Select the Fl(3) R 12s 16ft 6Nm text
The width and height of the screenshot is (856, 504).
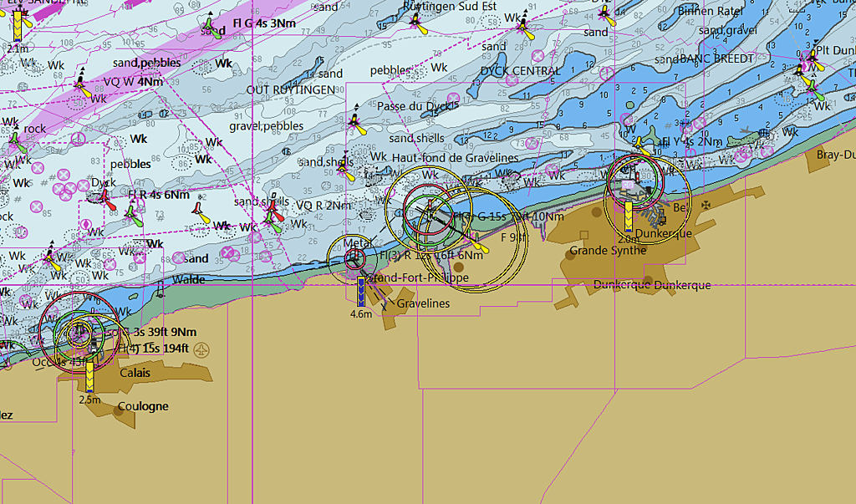[x=432, y=255]
